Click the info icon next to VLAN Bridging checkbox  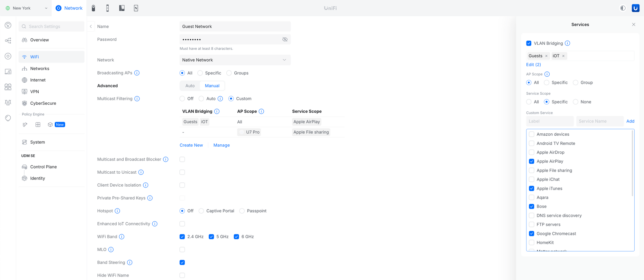pyautogui.click(x=567, y=43)
